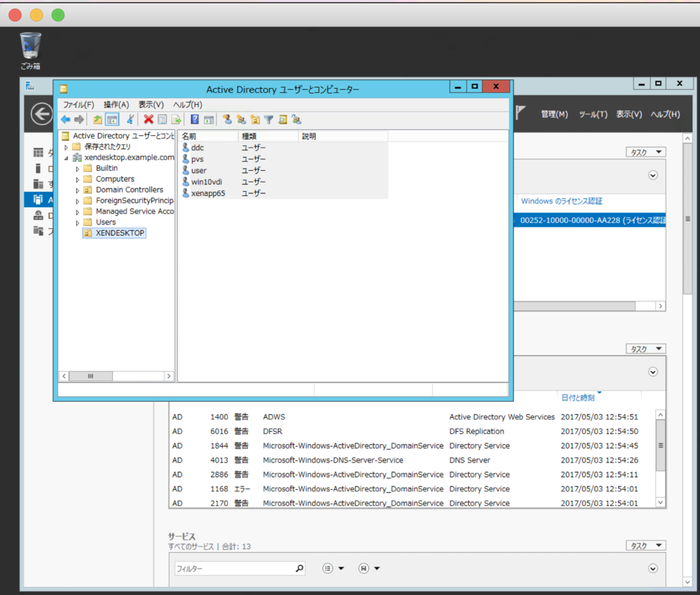Collapse the events section with its chevron circle
Image resolution: width=700 pixels, height=595 pixels.
(653, 372)
